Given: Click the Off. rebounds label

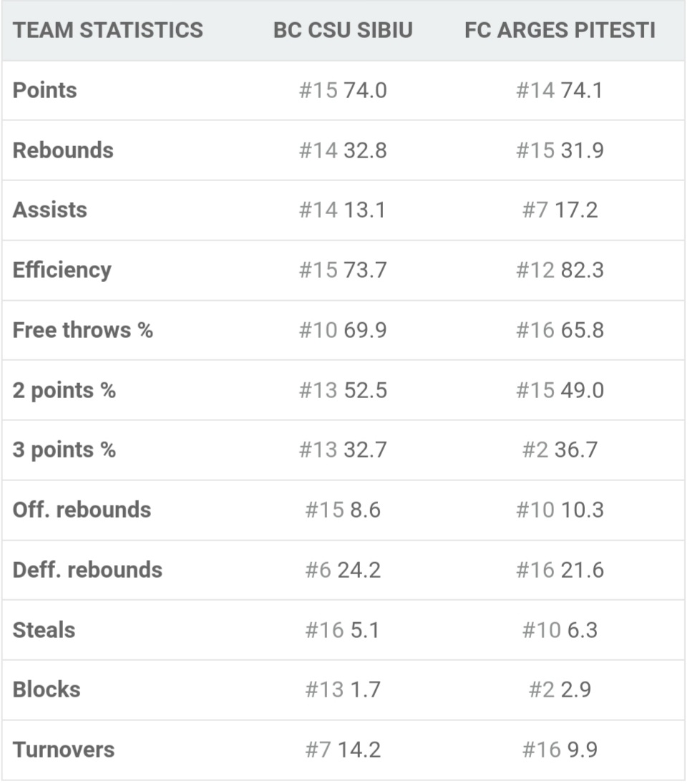Looking at the screenshot, I should 82,510.
